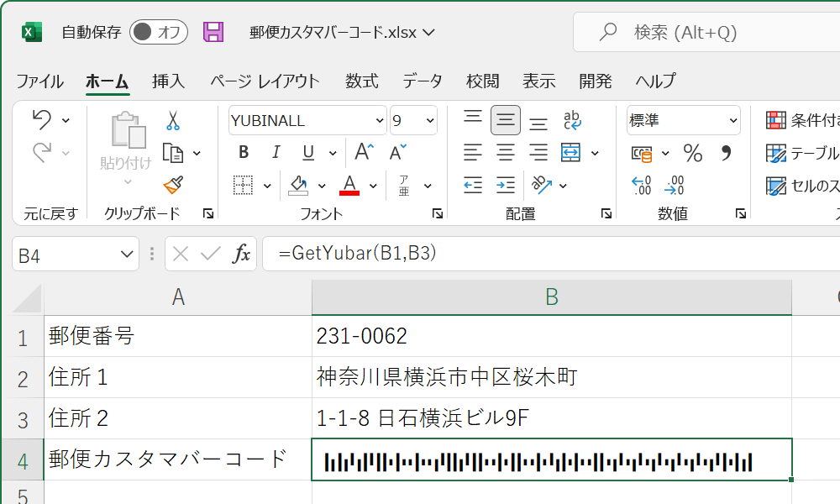Toggle bold formatting with the B button
This screenshot has width=840, height=504.
click(x=243, y=152)
